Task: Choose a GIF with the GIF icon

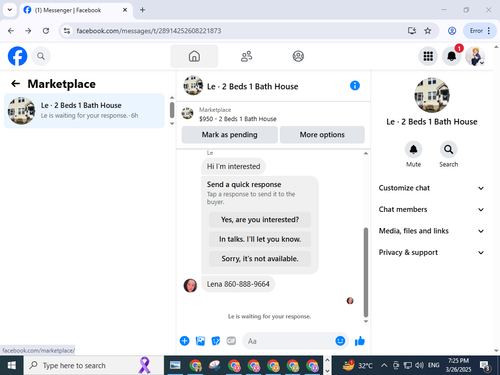Action: (231, 341)
